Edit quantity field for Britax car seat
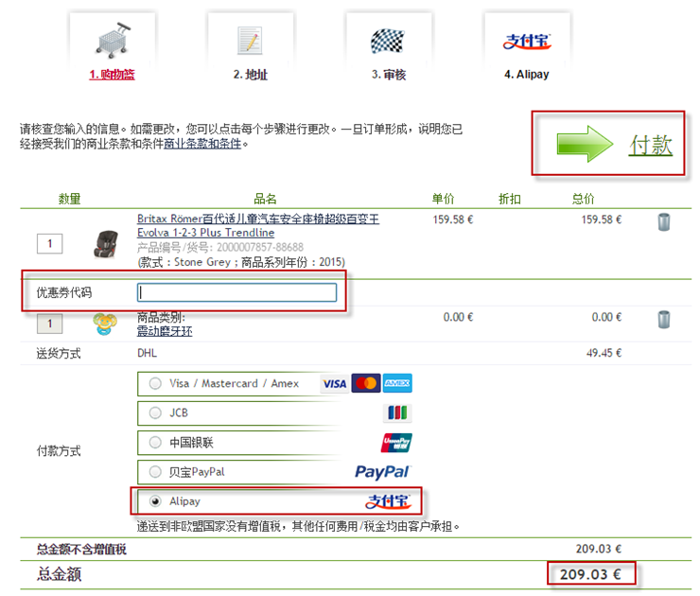 point(49,244)
